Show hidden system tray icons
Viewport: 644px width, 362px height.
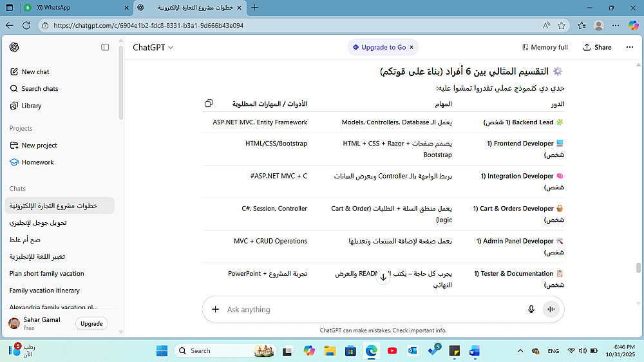pos(520,350)
